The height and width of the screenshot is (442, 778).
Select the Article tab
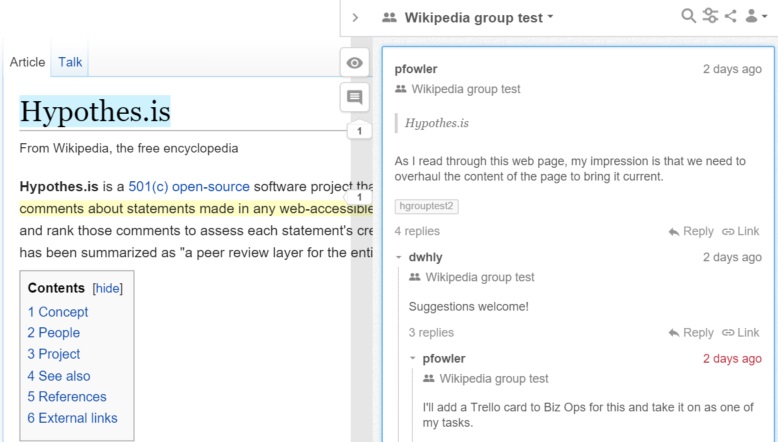27,62
